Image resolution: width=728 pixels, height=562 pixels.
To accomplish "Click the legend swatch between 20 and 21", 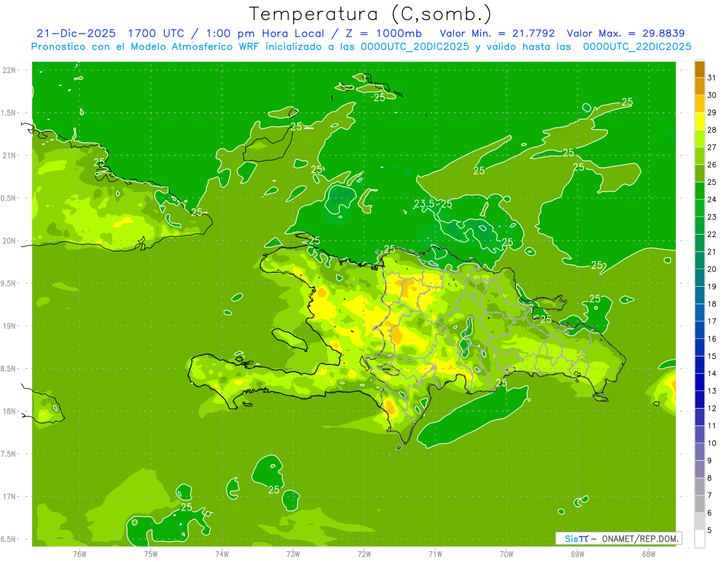I will pyautogui.click(x=699, y=261).
